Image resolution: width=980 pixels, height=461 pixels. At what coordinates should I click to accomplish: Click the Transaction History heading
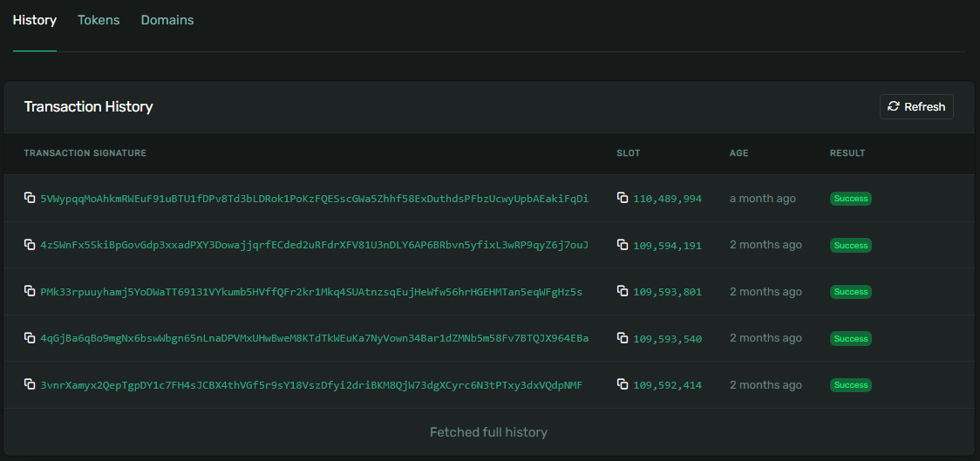click(89, 107)
